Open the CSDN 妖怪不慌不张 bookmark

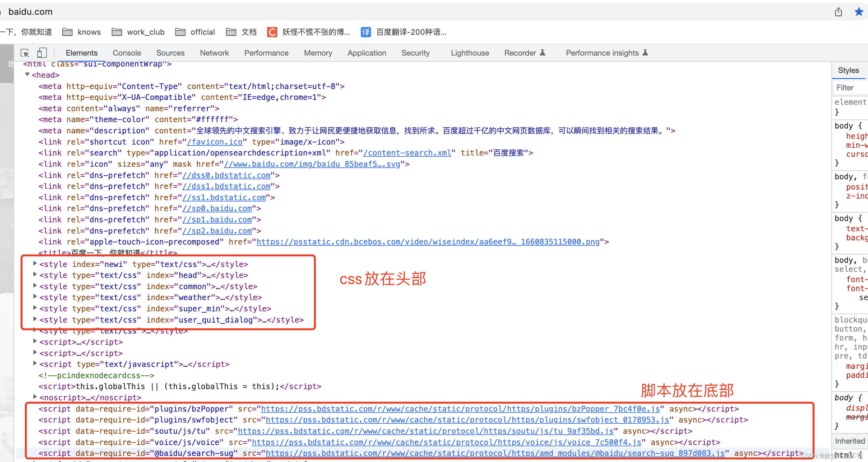point(309,32)
